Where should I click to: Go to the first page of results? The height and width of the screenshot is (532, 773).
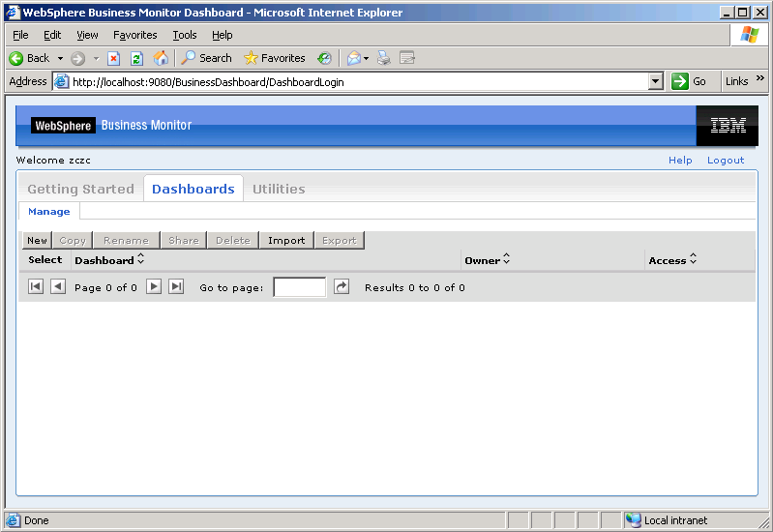36,286
